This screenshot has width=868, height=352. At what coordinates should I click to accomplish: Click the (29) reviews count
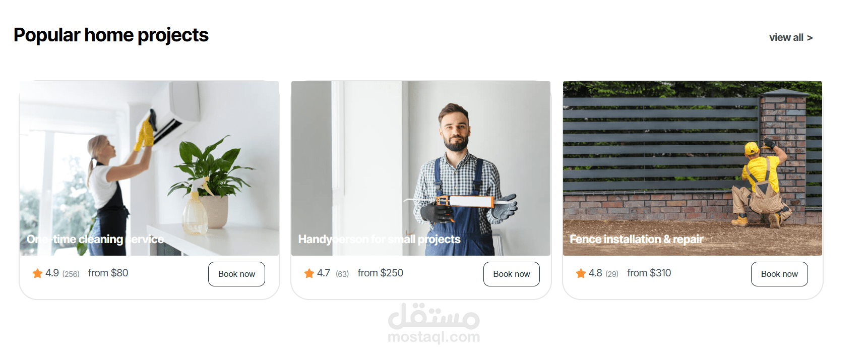coord(612,274)
